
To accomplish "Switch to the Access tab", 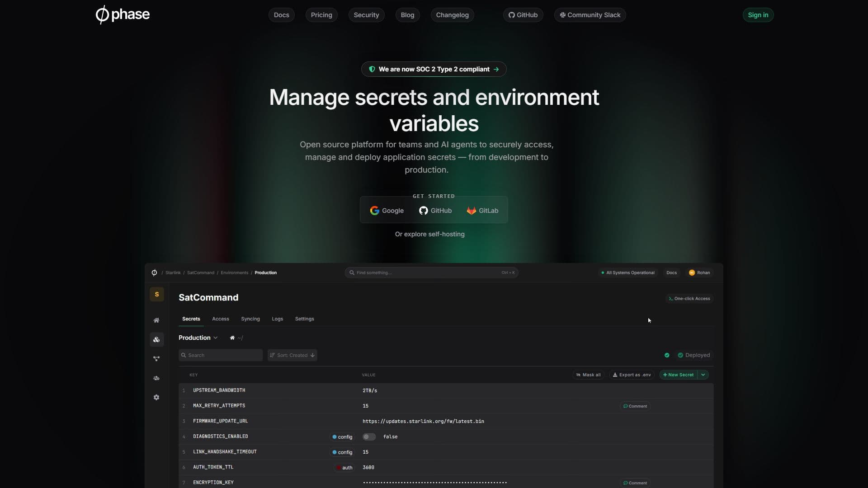I will tap(221, 319).
